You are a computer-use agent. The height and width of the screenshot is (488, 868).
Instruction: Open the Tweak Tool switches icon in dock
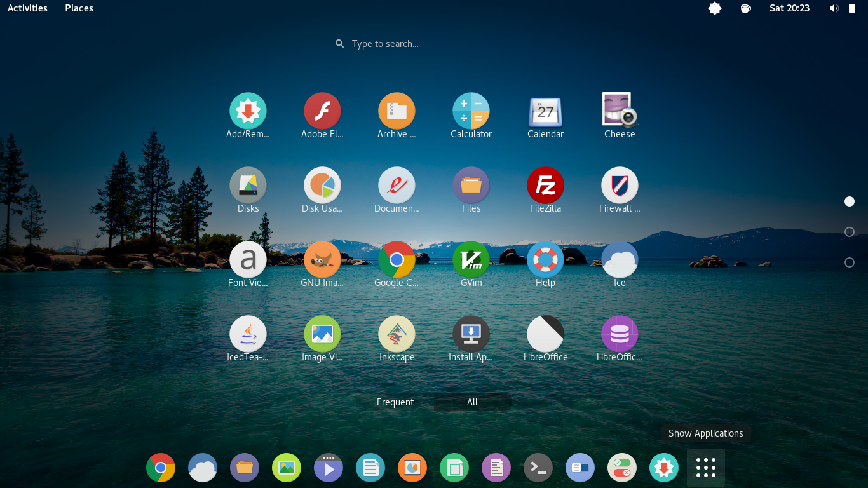coord(622,468)
